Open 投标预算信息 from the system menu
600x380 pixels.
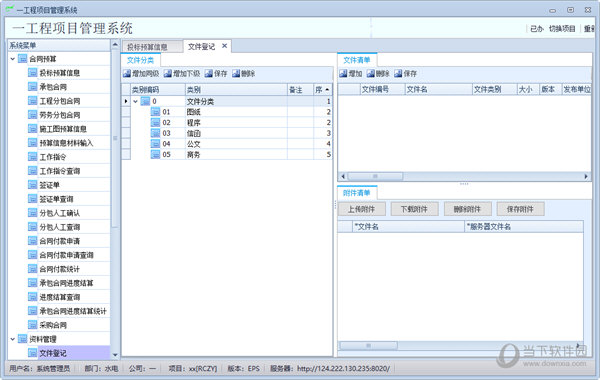59,73
